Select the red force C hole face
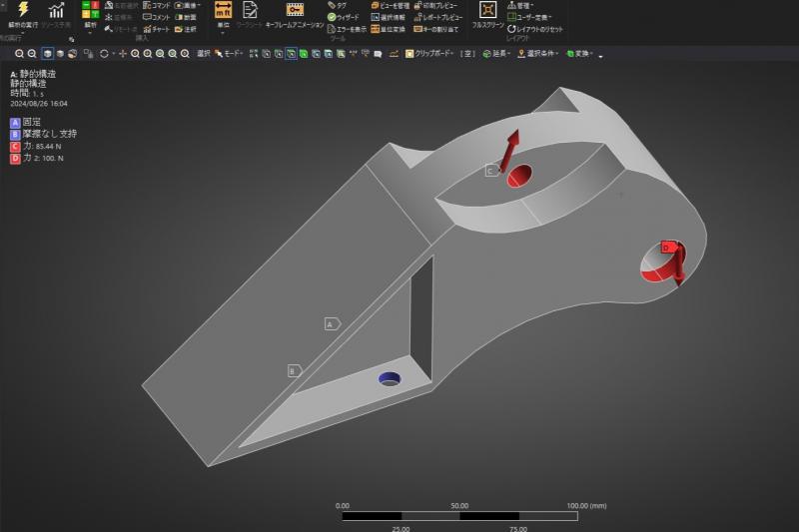The height and width of the screenshot is (532, 799). coord(520,178)
